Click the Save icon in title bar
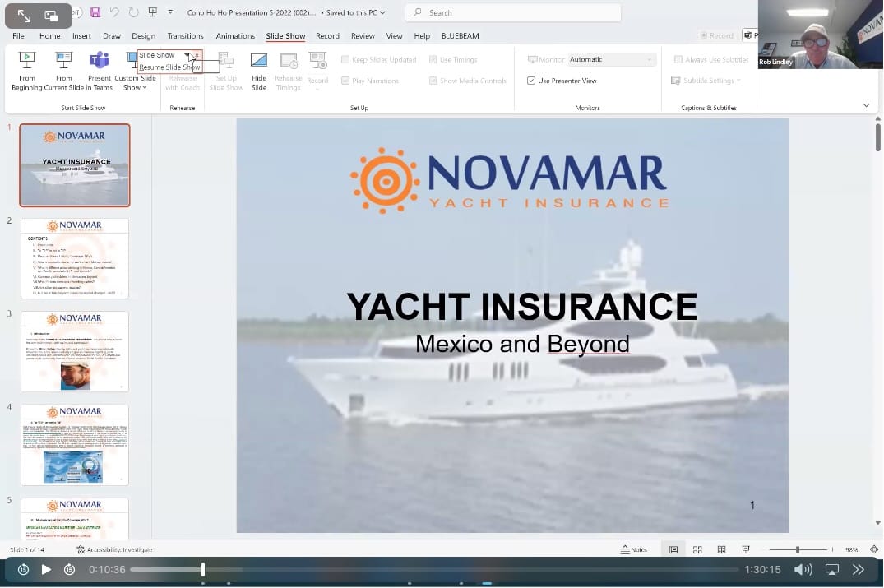The height and width of the screenshot is (588, 884). coord(95,12)
